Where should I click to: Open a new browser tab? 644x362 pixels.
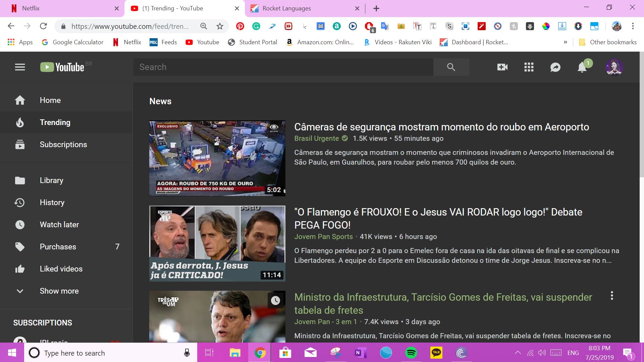(x=376, y=8)
